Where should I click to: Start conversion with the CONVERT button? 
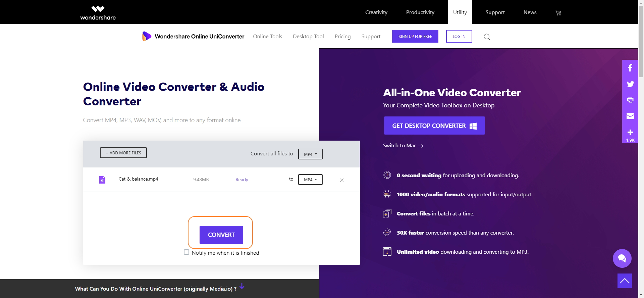[x=221, y=235]
